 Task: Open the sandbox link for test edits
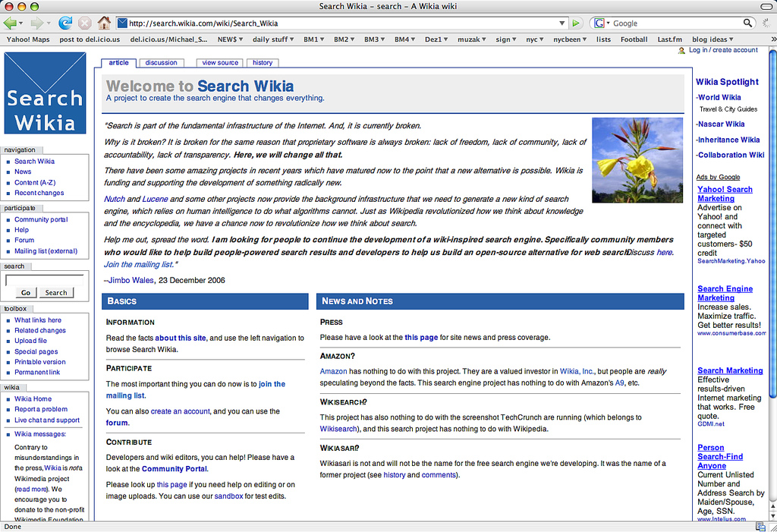[x=228, y=496]
